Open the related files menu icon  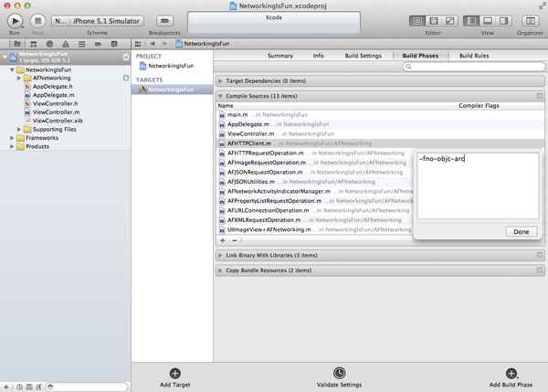point(138,44)
